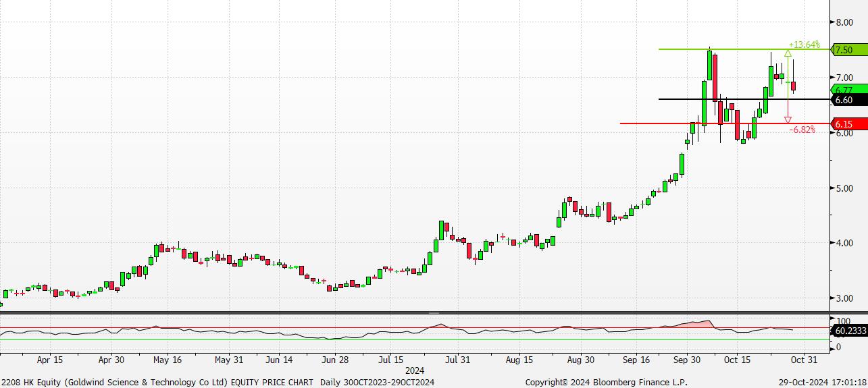Click the black 6.60 price tag

point(850,100)
